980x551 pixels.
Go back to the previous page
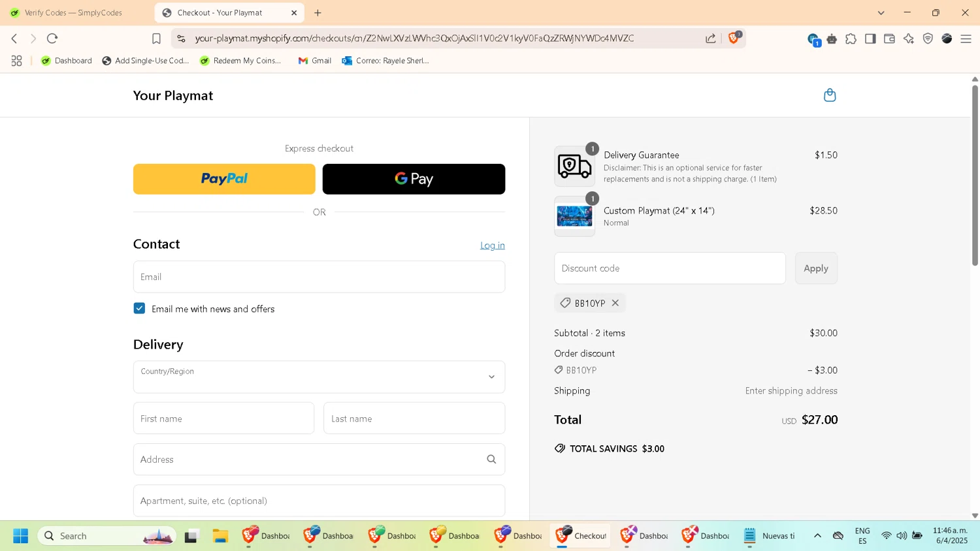point(14,39)
